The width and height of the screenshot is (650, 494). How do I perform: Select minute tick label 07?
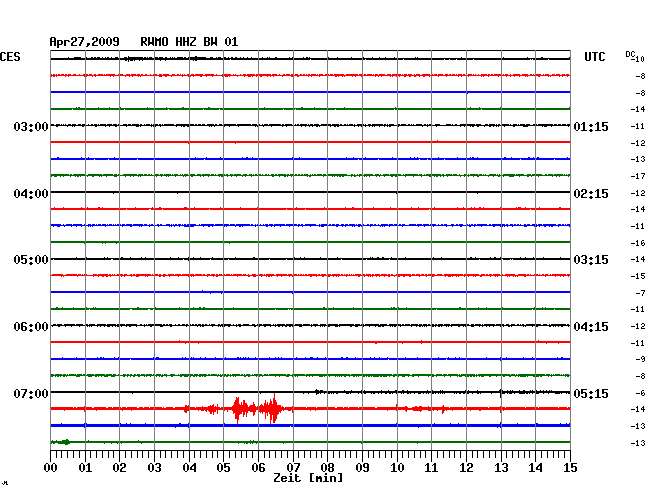[x=293, y=468]
